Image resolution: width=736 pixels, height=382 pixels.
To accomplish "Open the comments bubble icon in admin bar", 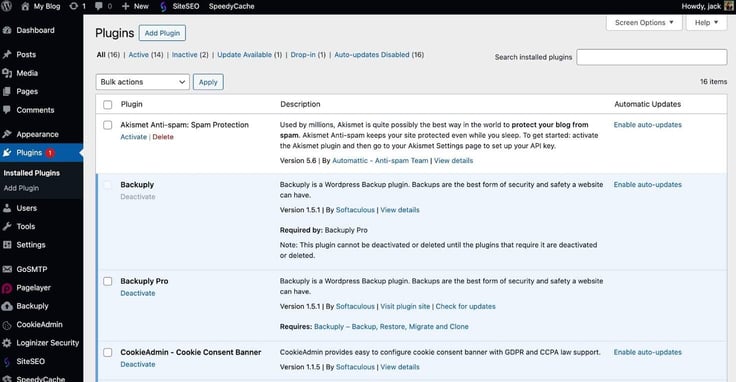I will pyautogui.click(x=99, y=6).
